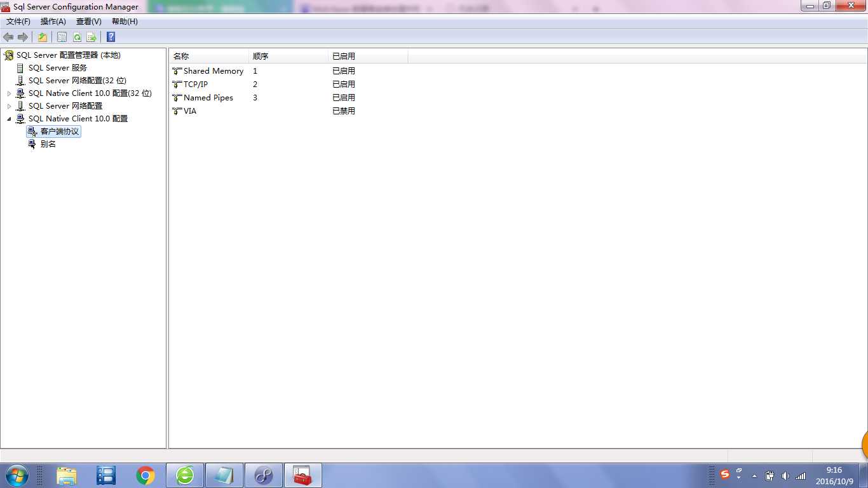Viewport: 868px width, 488px height.
Task: Open the volume control tray icon
Action: pyautogui.click(x=785, y=476)
